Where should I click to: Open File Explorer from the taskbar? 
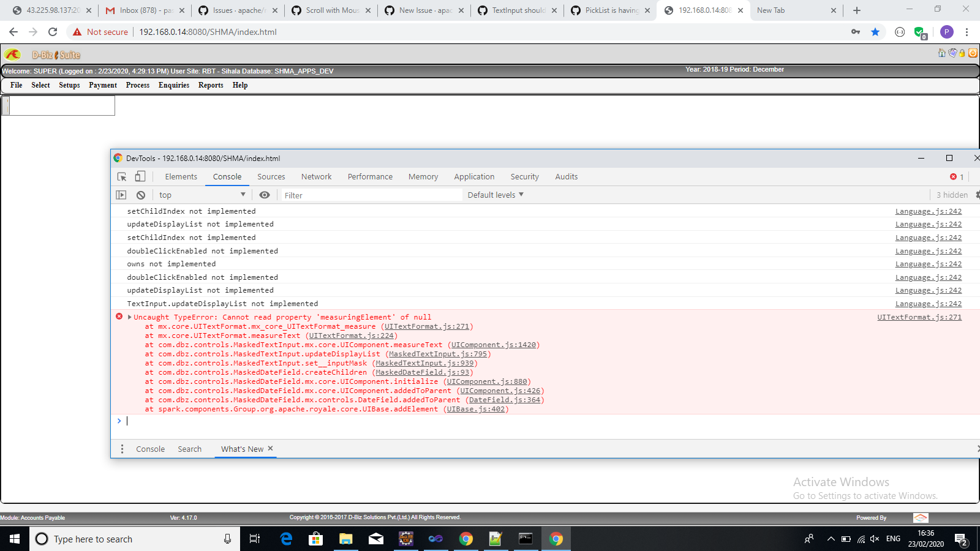coord(346,539)
